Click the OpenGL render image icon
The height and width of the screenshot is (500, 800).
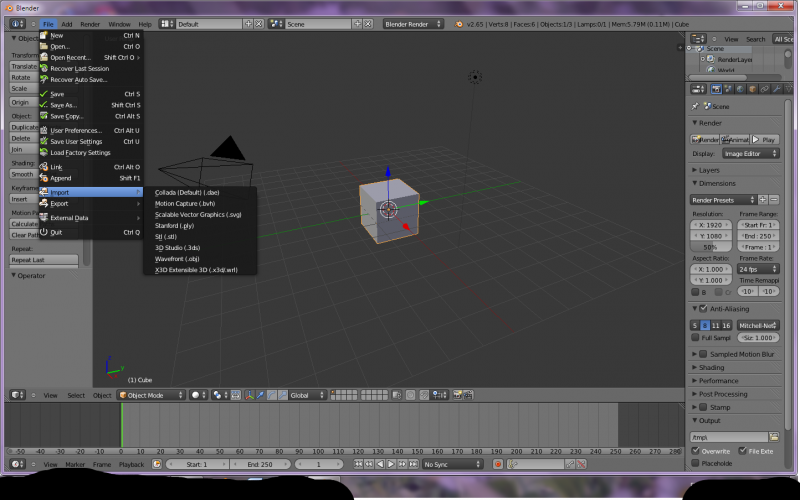457,395
